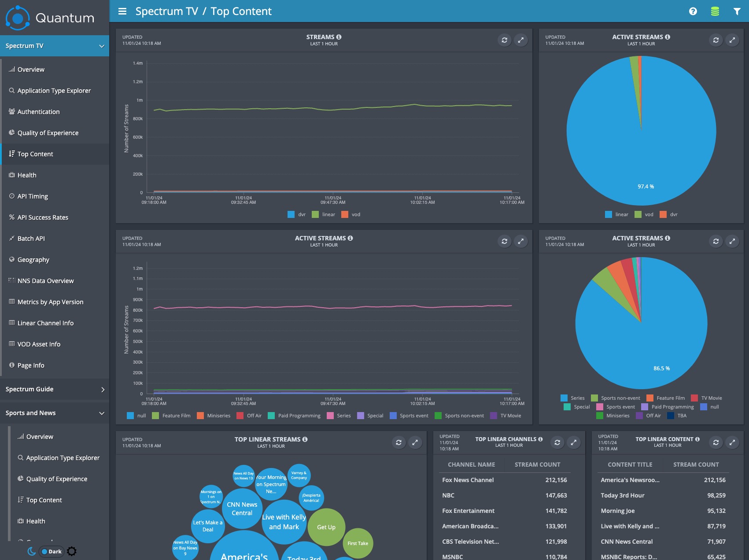Open the green database icon
Screen dimensions: 749x560
tap(715, 11)
